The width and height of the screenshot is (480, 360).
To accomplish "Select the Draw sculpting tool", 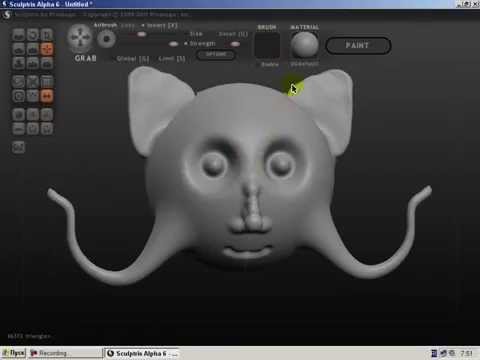I will [x=19, y=49].
